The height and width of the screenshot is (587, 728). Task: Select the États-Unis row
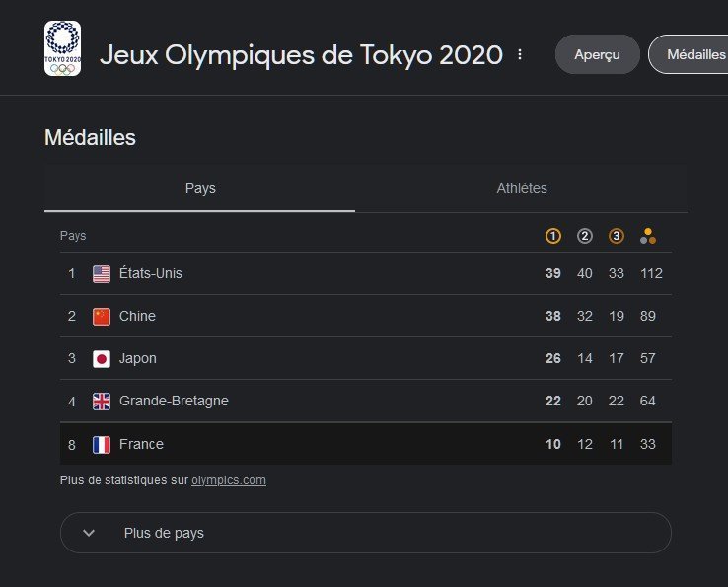366,273
